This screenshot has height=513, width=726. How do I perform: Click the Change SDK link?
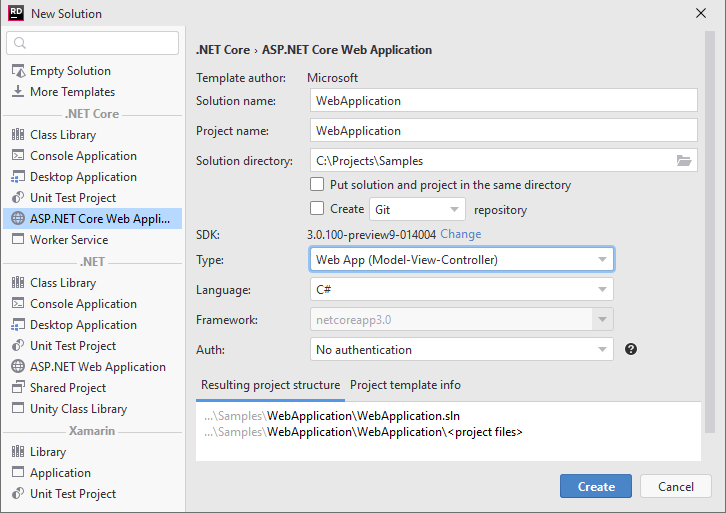tap(460, 234)
